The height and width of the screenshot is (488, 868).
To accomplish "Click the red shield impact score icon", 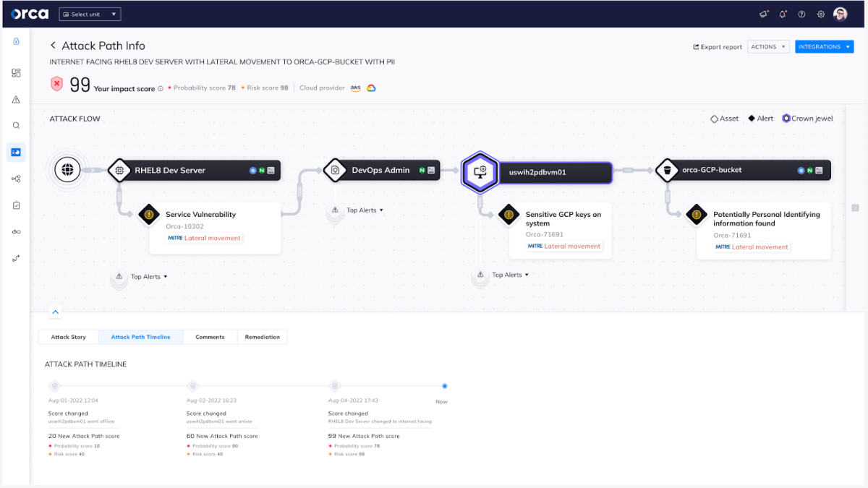I will tap(57, 84).
